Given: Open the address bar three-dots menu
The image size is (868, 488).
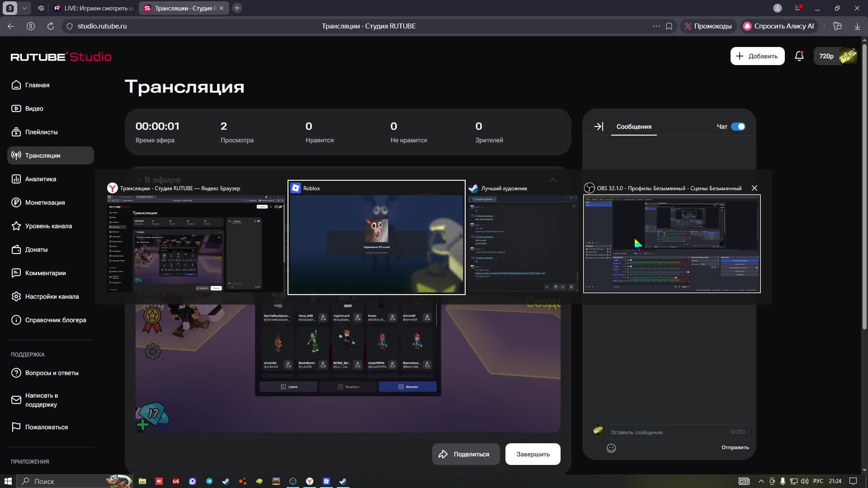Looking at the screenshot, I should (656, 26).
